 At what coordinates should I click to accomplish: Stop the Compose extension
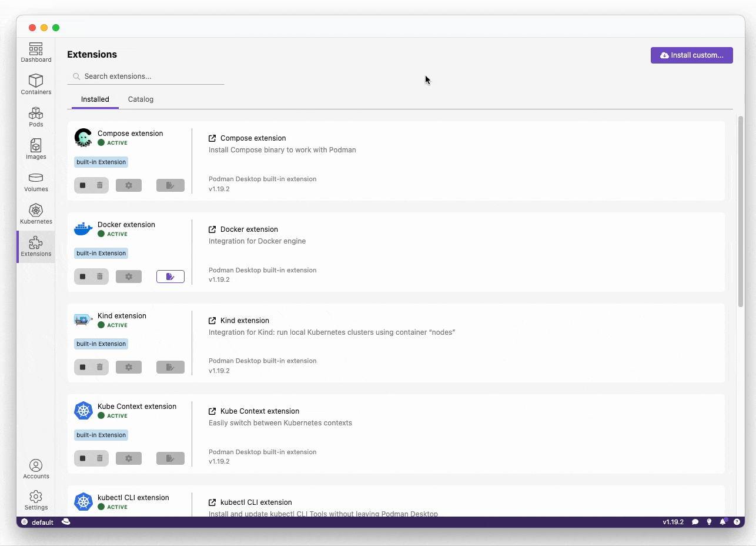coord(83,185)
